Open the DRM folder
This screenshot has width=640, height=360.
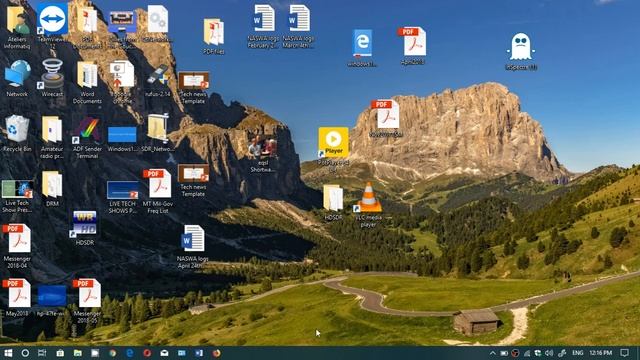pos(52,189)
